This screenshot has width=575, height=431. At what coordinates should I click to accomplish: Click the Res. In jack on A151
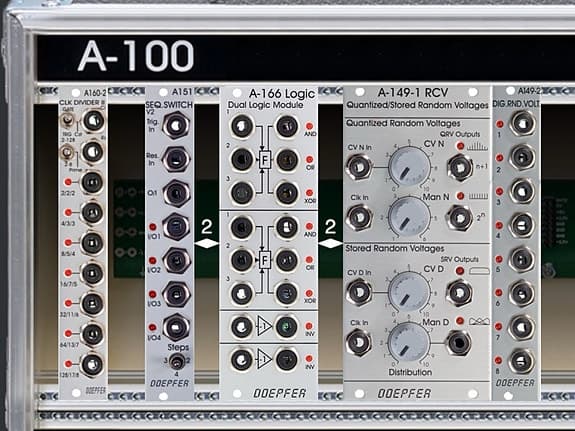pos(176,159)
